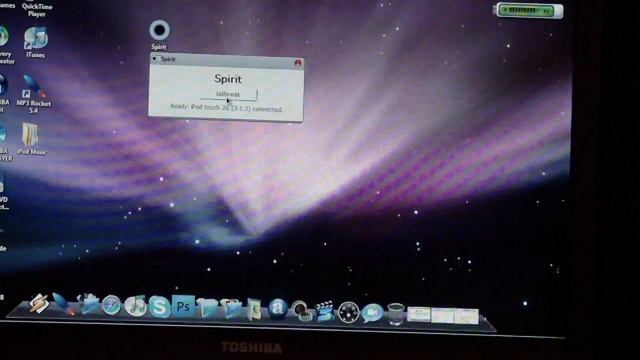The height and width of the screenshot is (360, 640).
Task: Launch Photoshop from the dock
Action: 183,307
